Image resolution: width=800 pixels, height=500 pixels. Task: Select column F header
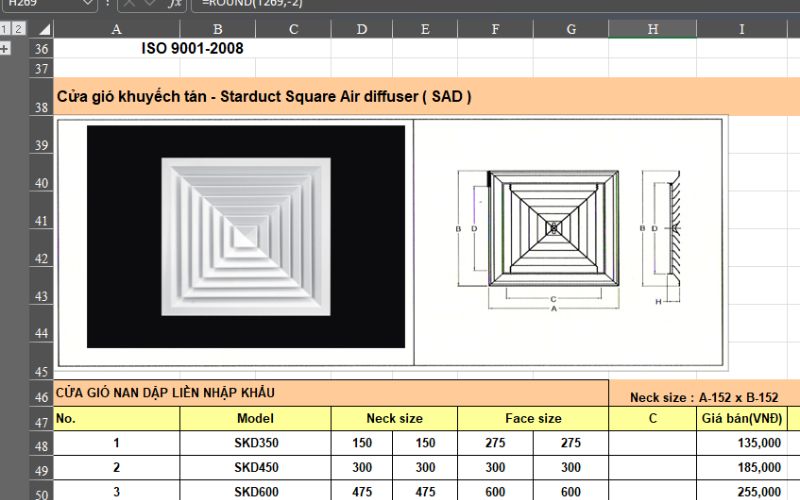pos(495,29)
